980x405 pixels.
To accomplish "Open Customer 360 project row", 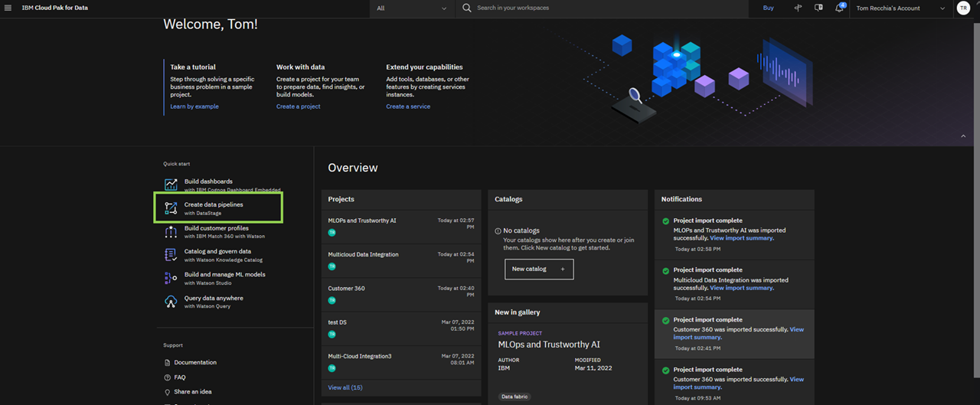I will 401,295.
